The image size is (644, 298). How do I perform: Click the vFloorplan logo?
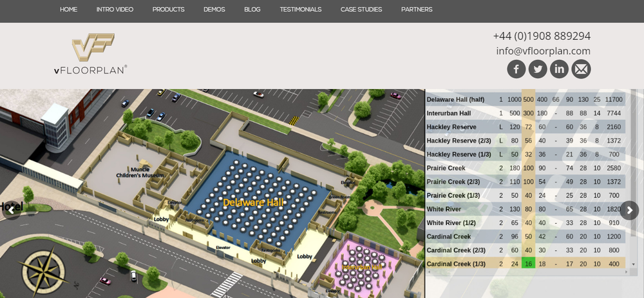[91, 54]
